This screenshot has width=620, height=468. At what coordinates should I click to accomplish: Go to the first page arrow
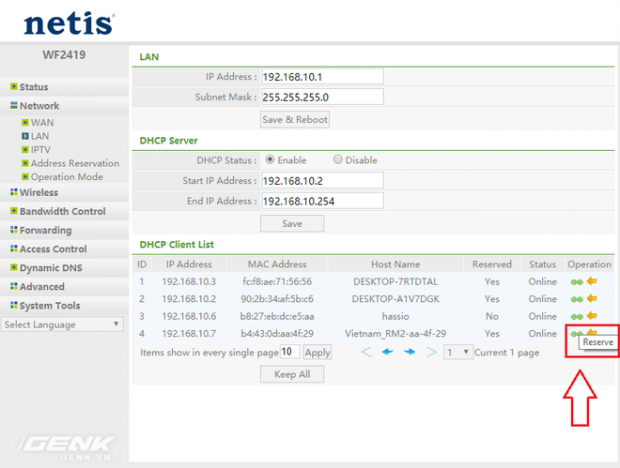[367, 352]
